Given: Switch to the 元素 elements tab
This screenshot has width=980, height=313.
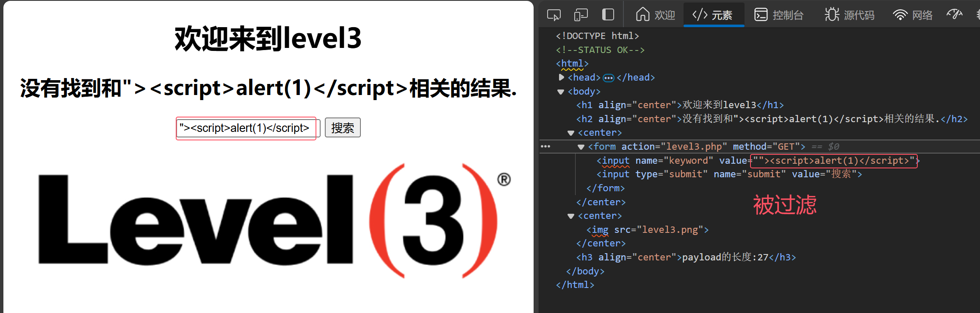Looking at the screenshot, I should [x=714, y=15].
